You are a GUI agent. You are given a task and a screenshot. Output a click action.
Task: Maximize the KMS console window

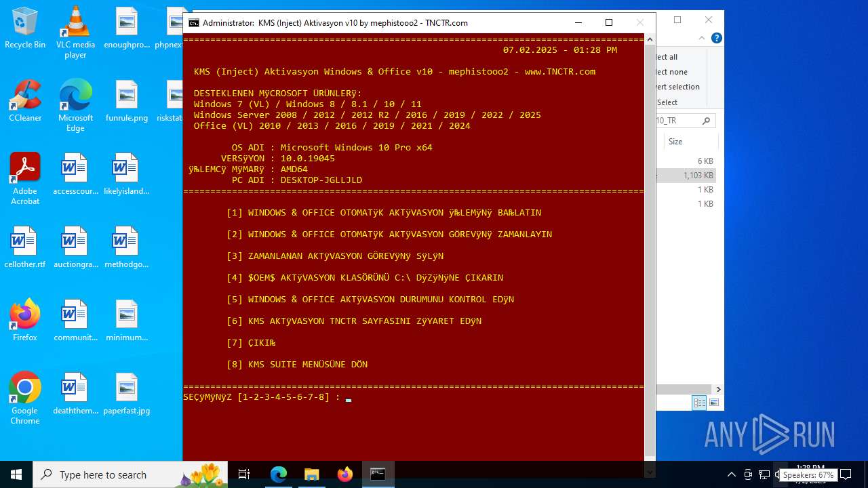pyautogui.click(x=609, y=22)
